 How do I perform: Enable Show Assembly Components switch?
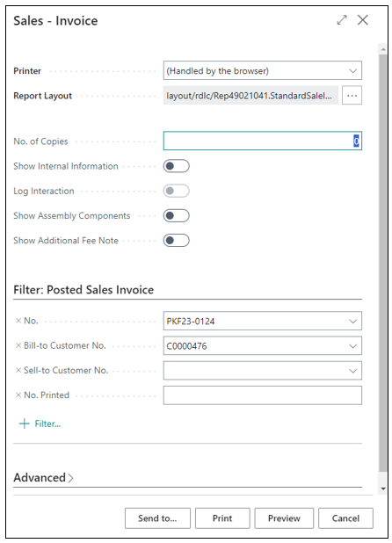tap(177, 216)
